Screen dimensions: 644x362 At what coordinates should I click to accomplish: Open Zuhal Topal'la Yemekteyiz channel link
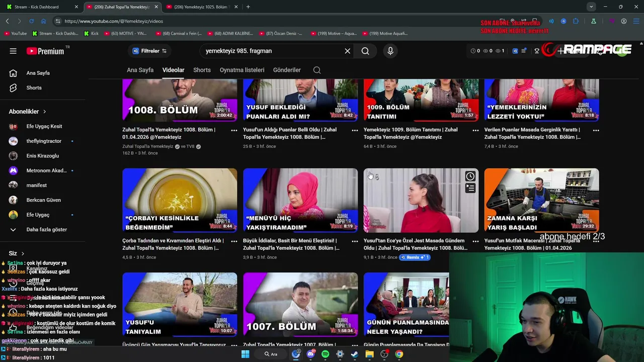pos(147,146)
